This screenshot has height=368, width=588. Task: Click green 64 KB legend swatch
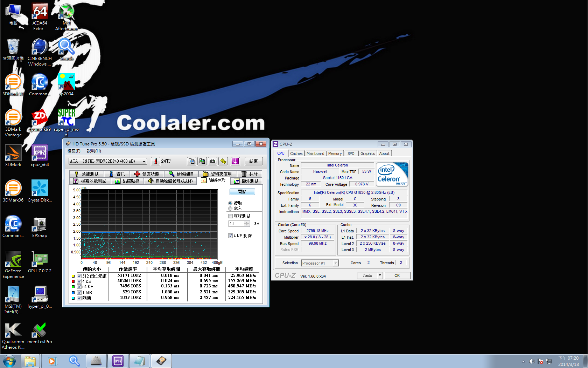click(x=73, y=286)
